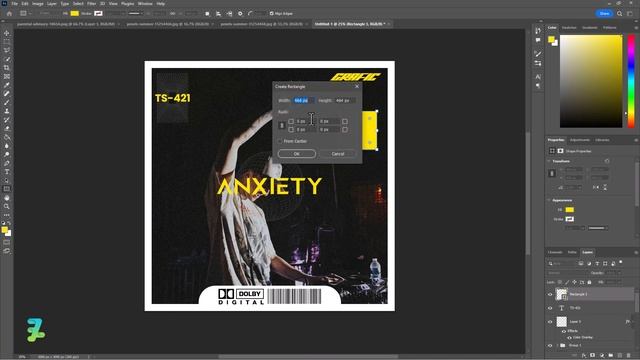The width and height of the screenshot is (640, 360).
Task: Toggle visibility of layer Effects
Action: coord(564,331)
